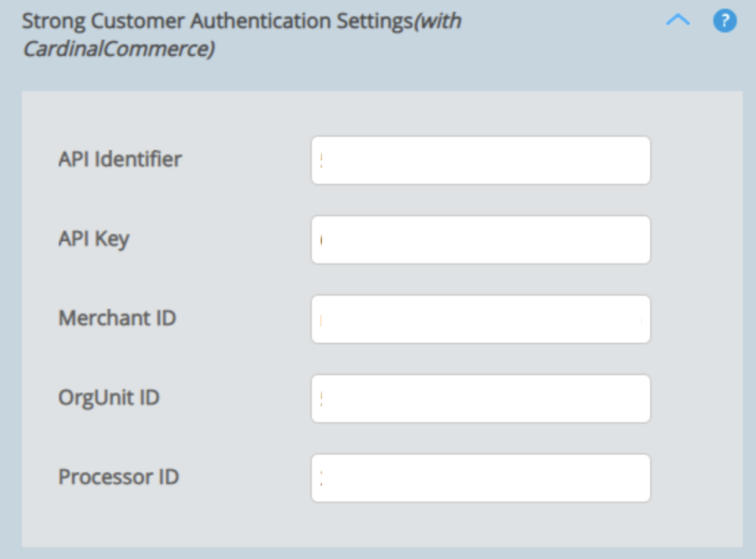Click inside the API Identifier input field
This screenshot has width=756, height=559.
pos(479,160)
